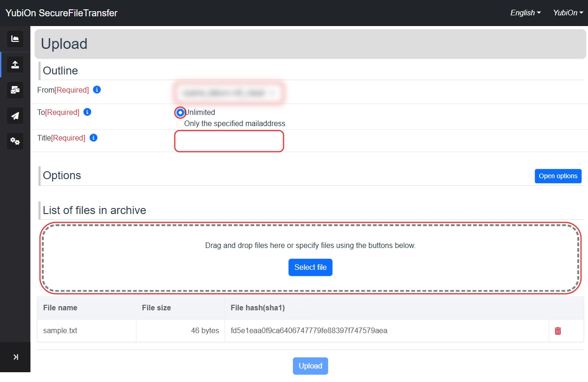Image resolution: width=588 pixels, height=382 pixels.
Task: Show info tooltip next to From field
Action: pyautogui.click(x=97, y=90)
